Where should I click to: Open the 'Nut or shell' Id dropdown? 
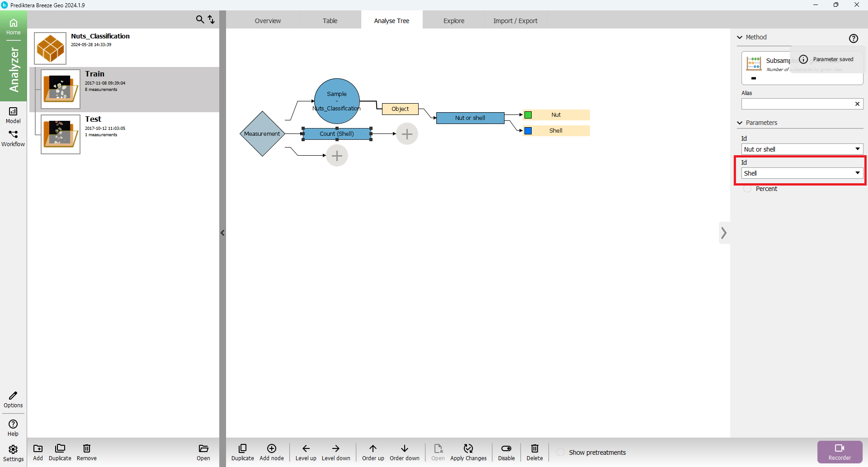(x=802, y=149)
